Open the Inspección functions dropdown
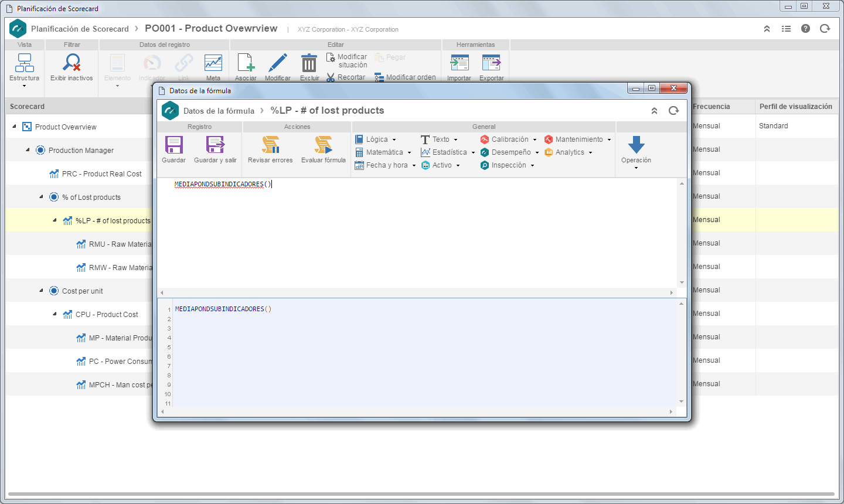844x504 pixels. point(507,165)
